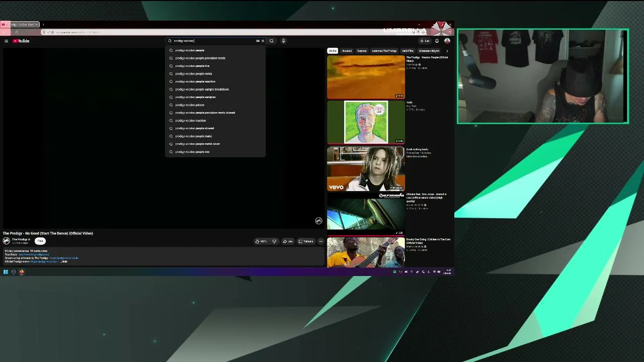Click the white subscribe button

tap(40, 241)
